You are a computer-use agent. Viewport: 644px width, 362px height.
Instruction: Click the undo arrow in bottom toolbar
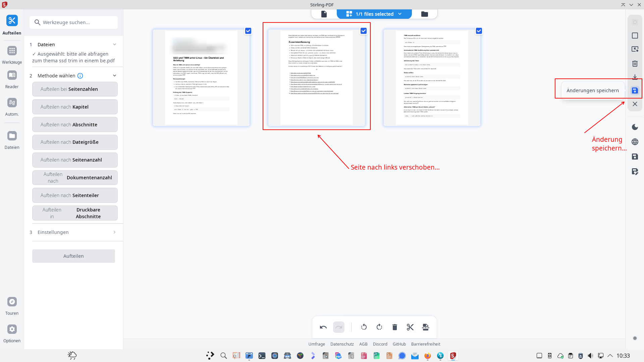click(x=323, y=327)
